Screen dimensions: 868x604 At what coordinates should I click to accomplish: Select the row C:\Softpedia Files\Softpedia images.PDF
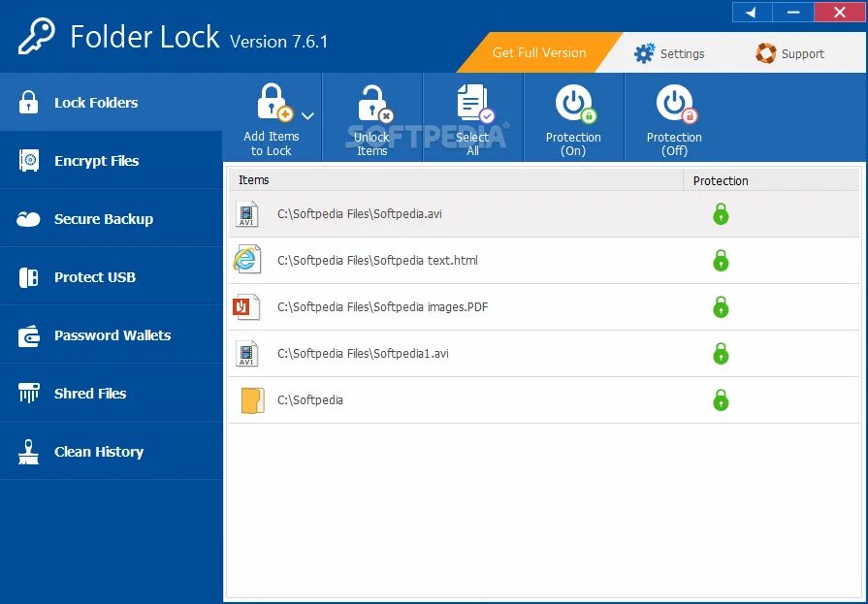(x=544, y=307)
